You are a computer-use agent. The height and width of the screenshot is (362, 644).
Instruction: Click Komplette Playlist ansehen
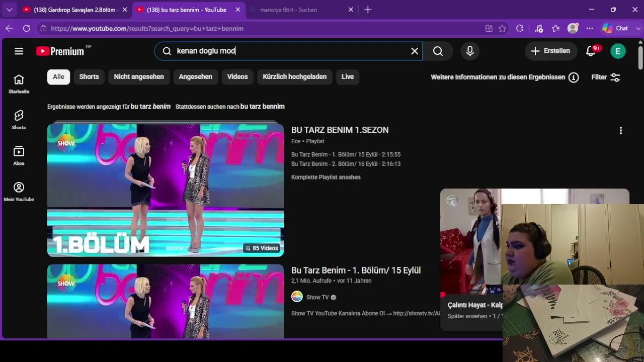click(x=326, y=177)
